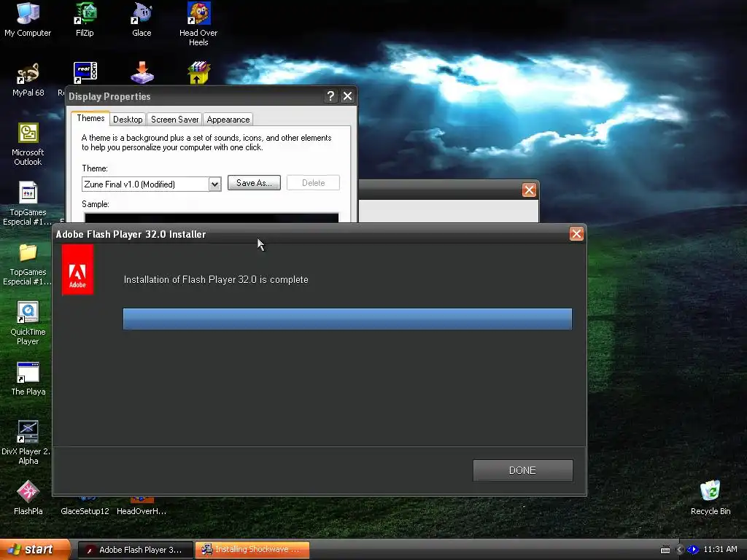Image resolution: width=747 pixels, height=560 pixels.
Task: Click Save As in Display Properties
Action: pos(254,183)
